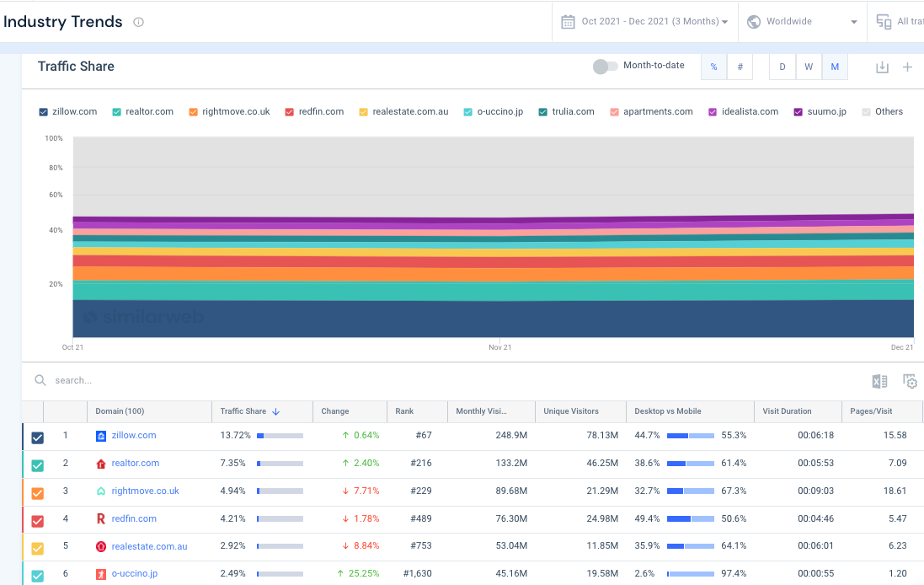Click the Nov 21 marker on chart axis
924x585 pixels.
coord(499,347)
